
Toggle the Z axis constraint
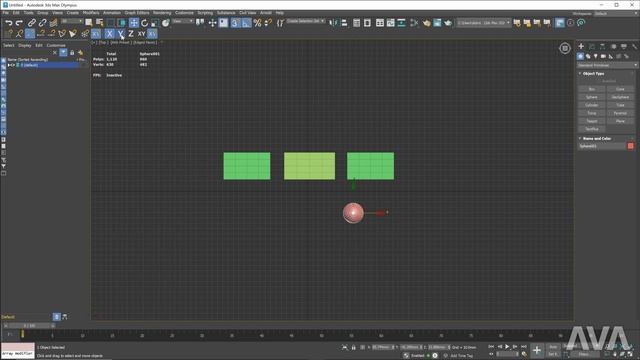[131, 34]
